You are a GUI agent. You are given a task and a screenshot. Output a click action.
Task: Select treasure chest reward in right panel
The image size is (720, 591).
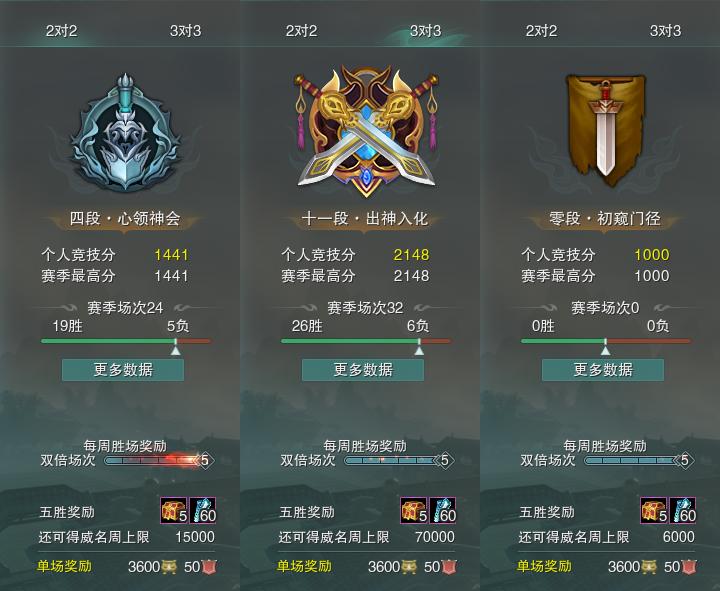(x=654, y=510)
